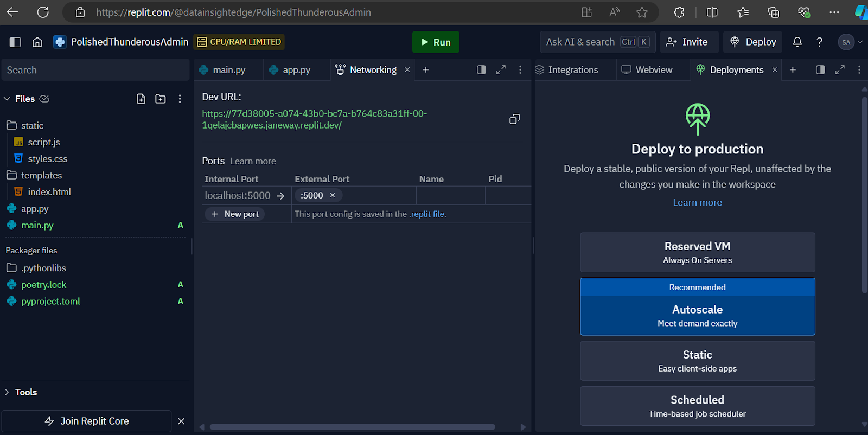Viewport: 868px width, 435px height.
Task: Go back in the browser
Action: pos(12,12)
